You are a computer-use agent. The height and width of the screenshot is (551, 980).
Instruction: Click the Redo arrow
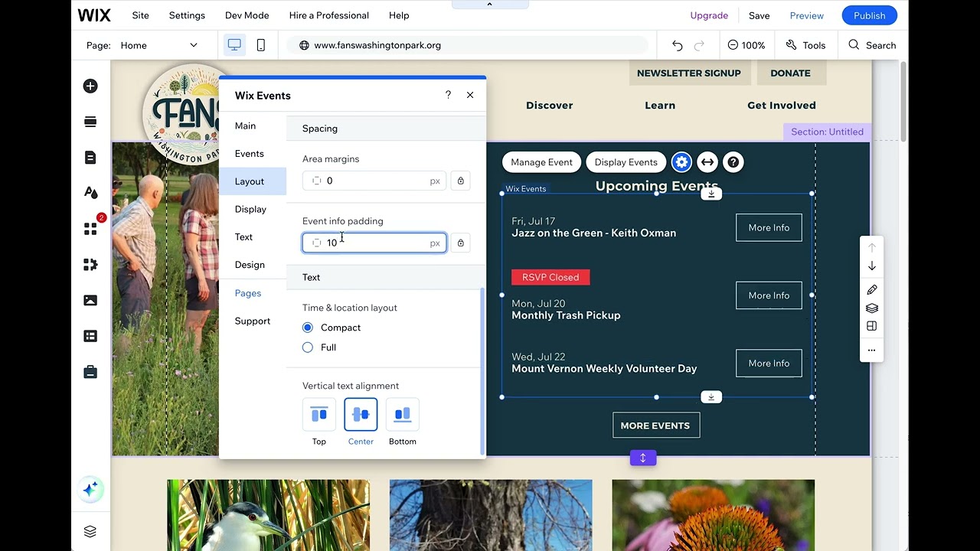[699, 45]
